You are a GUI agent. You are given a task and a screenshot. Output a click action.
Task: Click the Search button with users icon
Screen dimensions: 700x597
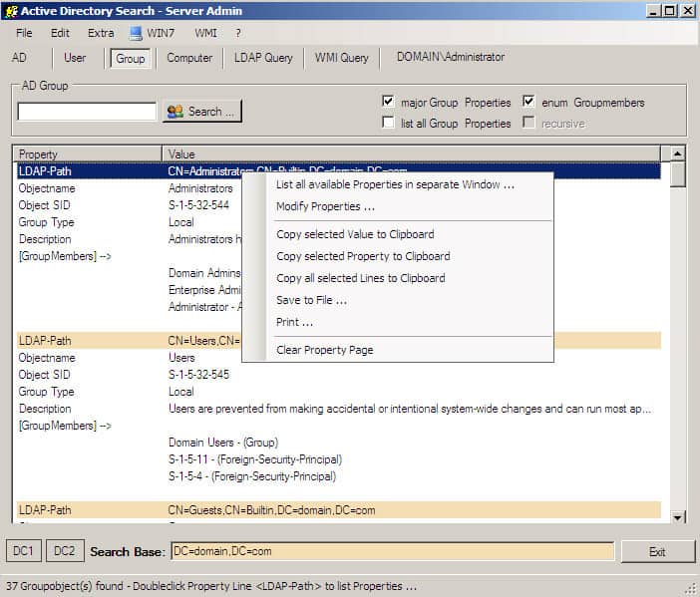tap(202, 112)
